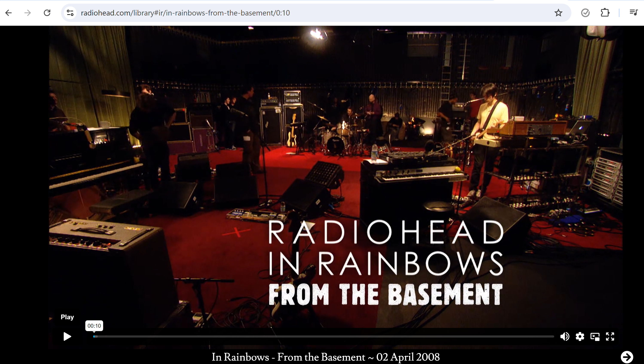Click the 00:10 playhead marker
The image size is (644, 364).
click(x=94, y=326)
